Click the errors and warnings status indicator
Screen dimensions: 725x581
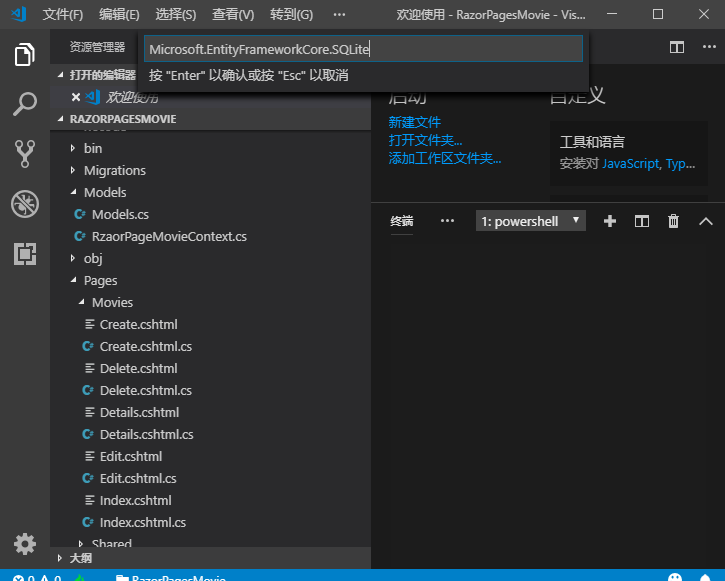pyautogui.click(x=37, y=577)
